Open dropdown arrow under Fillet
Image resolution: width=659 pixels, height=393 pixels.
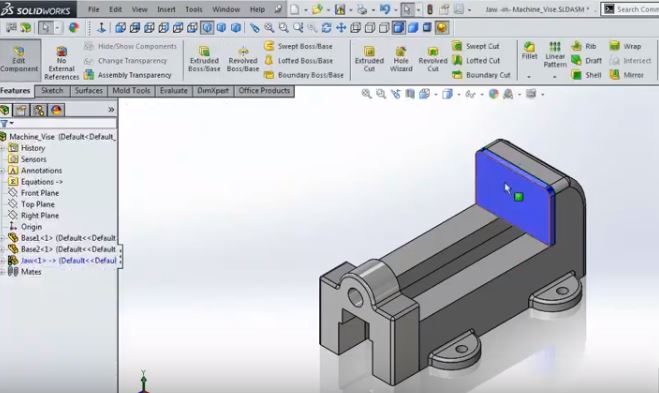point(529,77)
